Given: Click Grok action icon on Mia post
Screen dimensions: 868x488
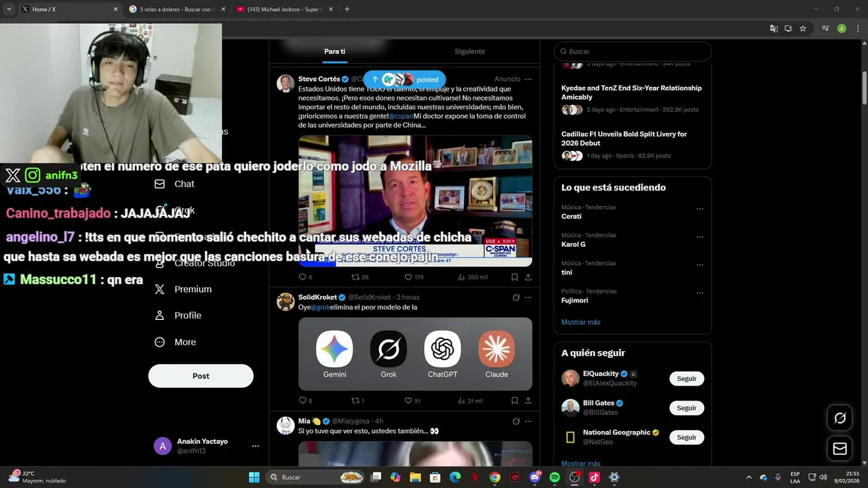Looking at the screenshot, I should coord(516,422).
